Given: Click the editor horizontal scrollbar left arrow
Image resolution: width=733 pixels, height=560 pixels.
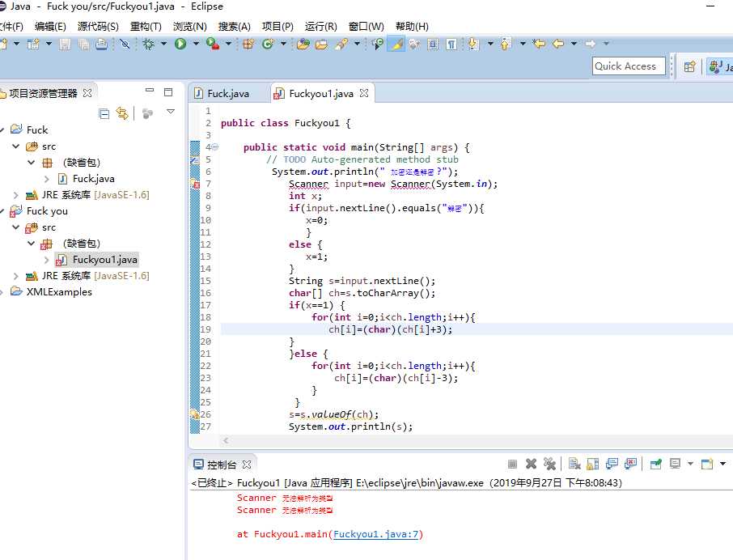Looking at the screenshot, I should [x=226, y=440].
